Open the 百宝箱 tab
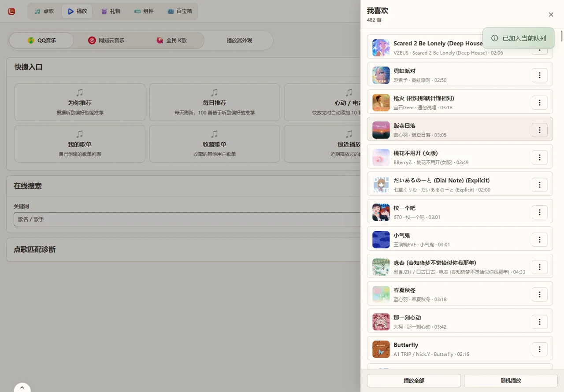 point(180,11)
